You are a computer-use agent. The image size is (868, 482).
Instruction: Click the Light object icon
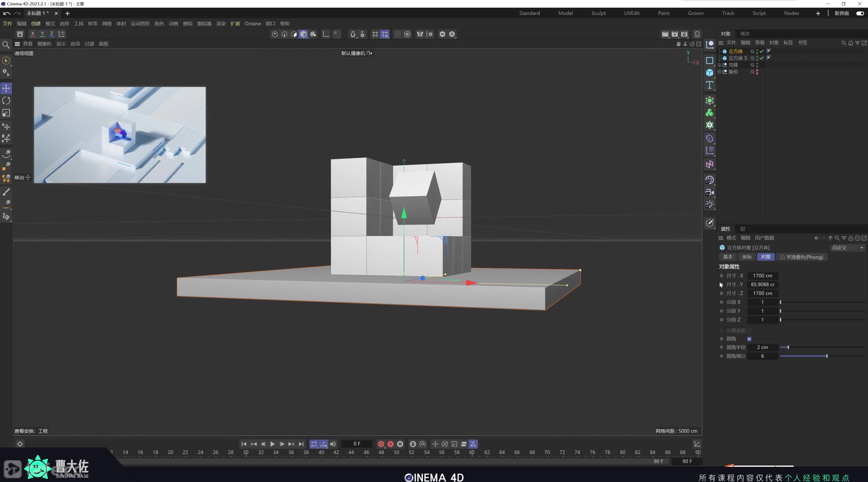pos(710,204)
